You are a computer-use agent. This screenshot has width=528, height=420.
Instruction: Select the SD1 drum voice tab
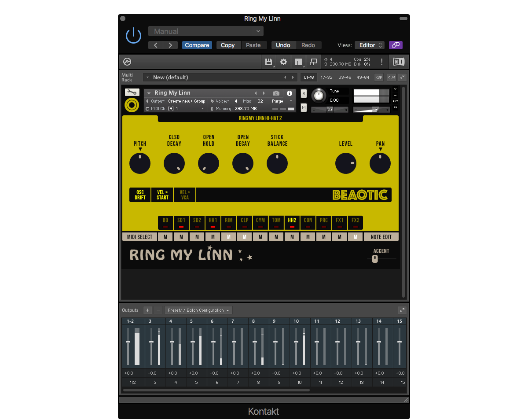[x=181, y=222]
